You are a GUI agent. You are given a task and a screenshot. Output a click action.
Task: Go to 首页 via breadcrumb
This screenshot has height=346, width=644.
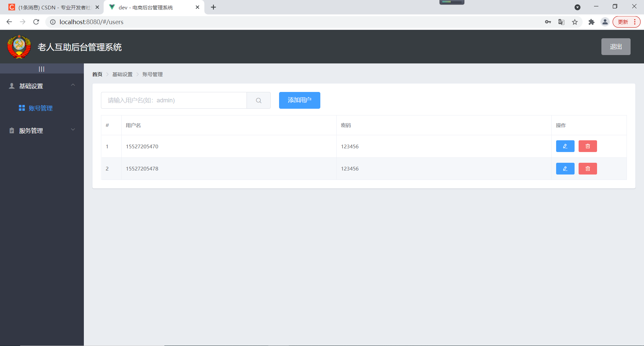[x=97, y=74]
